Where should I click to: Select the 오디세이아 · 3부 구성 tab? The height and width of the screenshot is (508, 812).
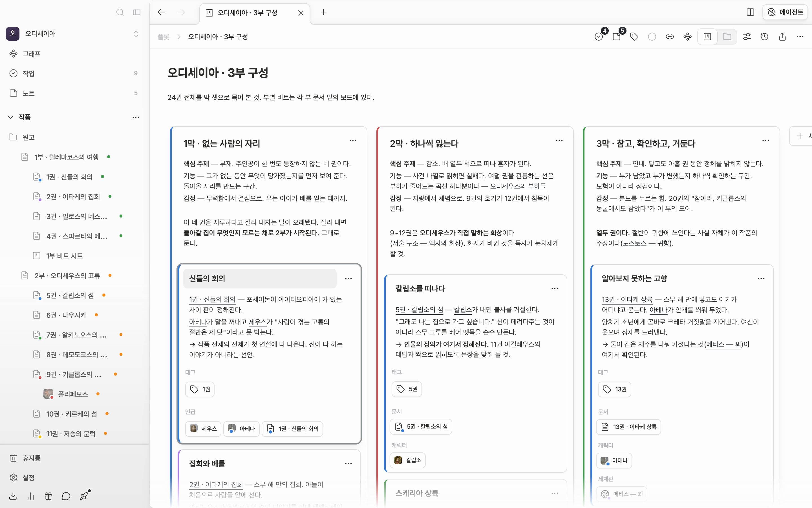tap(254, 13)
